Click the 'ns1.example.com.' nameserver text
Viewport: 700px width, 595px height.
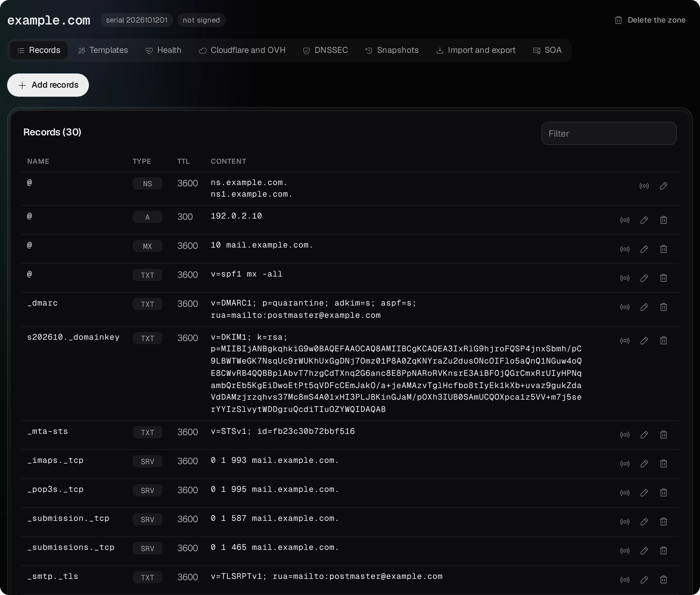click(x=251, y=194)
